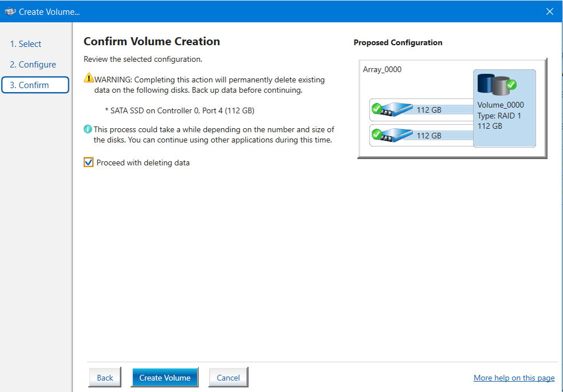
Task: Uncheck Proceed with deleting data checkbox
Action: pyautogui.click(x=88, y=162)
